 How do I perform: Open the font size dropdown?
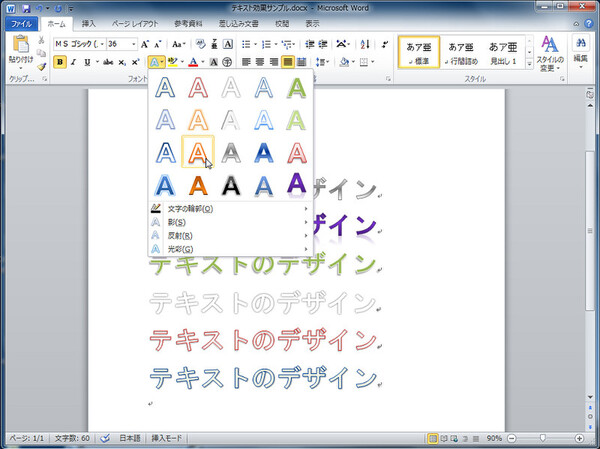(x=133, y=44)
